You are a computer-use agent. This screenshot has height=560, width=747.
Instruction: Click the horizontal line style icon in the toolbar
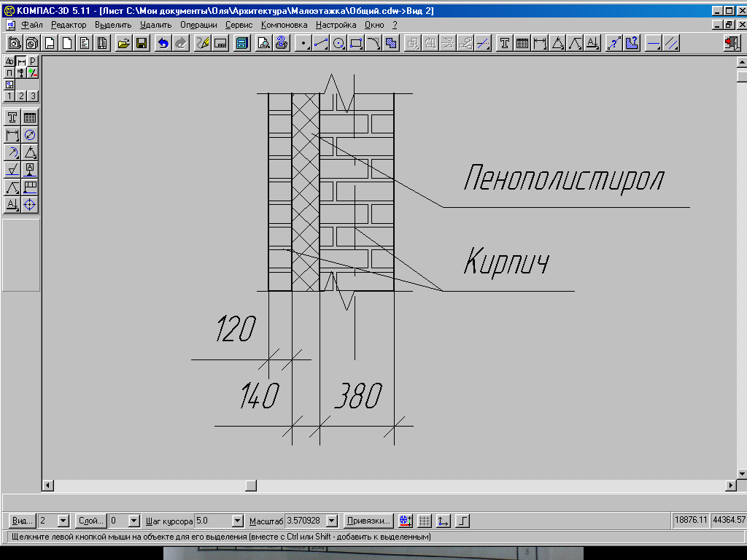pyautogui.click(x=654, y=43)
